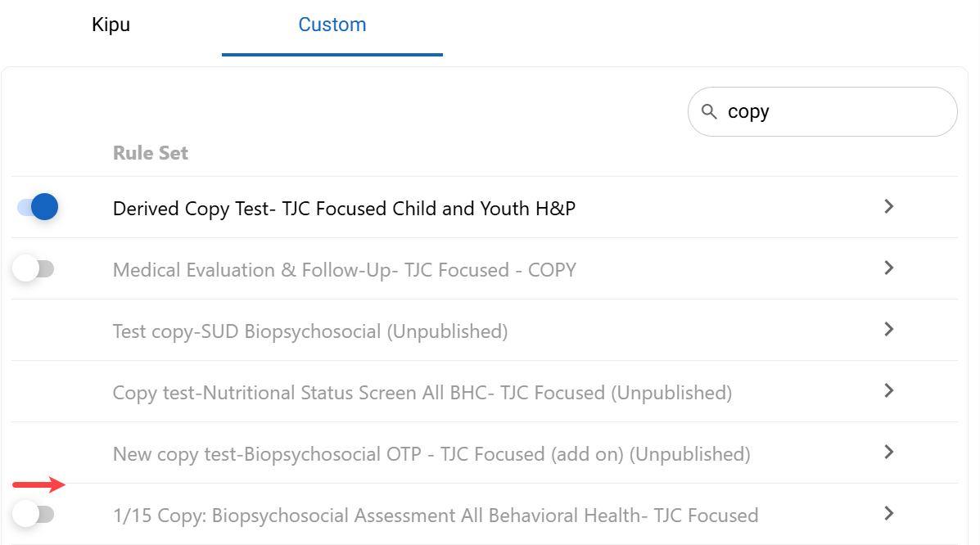980x545 pixels.
Task: Turn on 1/15 Copy Biopsychosocial Assessment toggle
Action: click(x=34, y=515)
